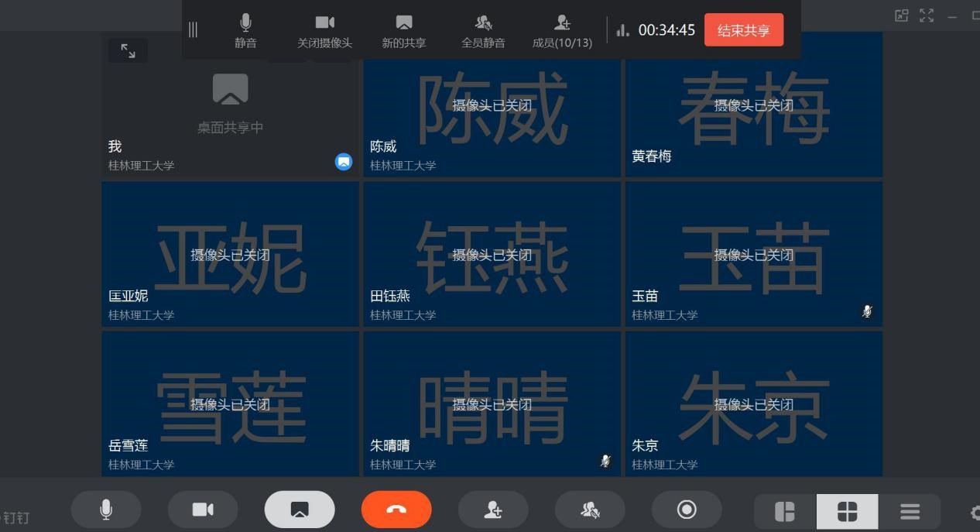Select the 陈威 video tile
Screen dimensions: 980x532
[492, 105]
